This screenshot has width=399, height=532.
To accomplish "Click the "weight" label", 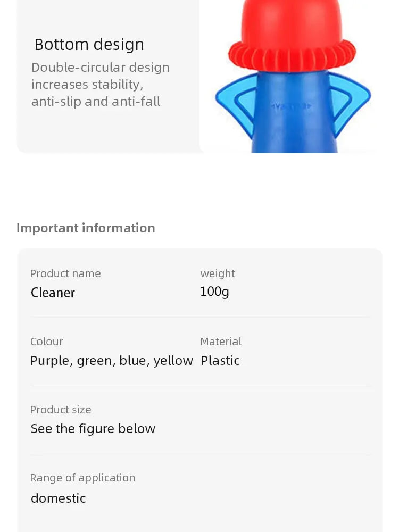I will pos(217,273).
